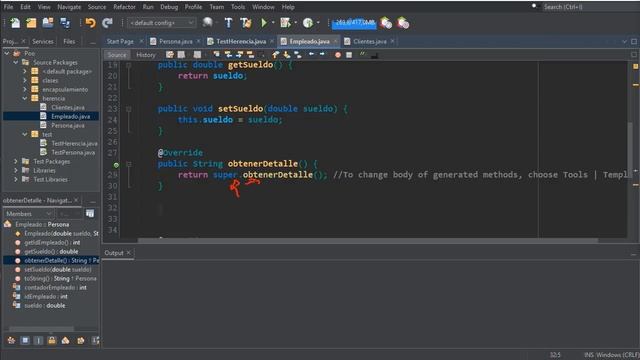Select the Source view button

click(x=117, y=55)
